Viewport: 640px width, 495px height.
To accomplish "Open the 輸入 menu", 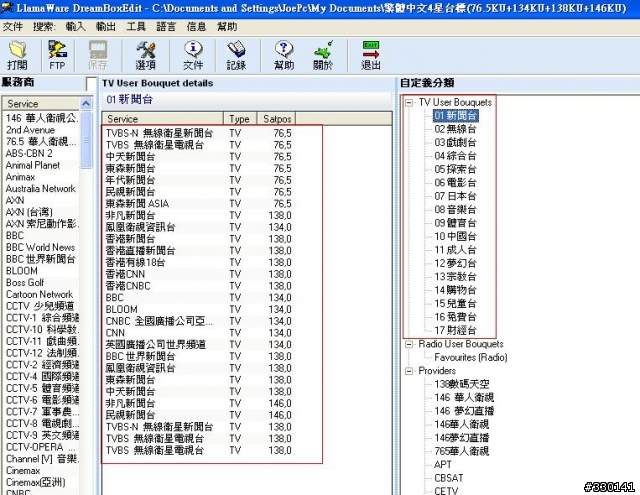I will 76,27.
